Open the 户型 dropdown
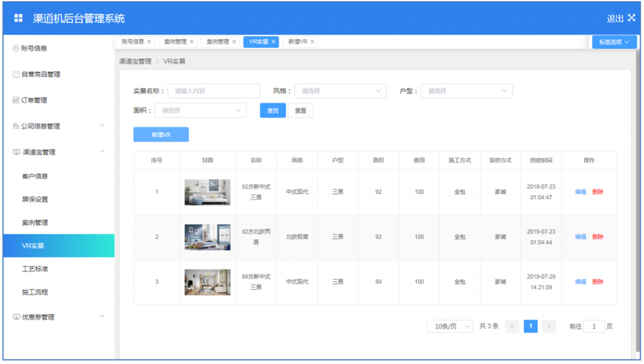This screenshot has width=644, height=364. tap(467, 91)
